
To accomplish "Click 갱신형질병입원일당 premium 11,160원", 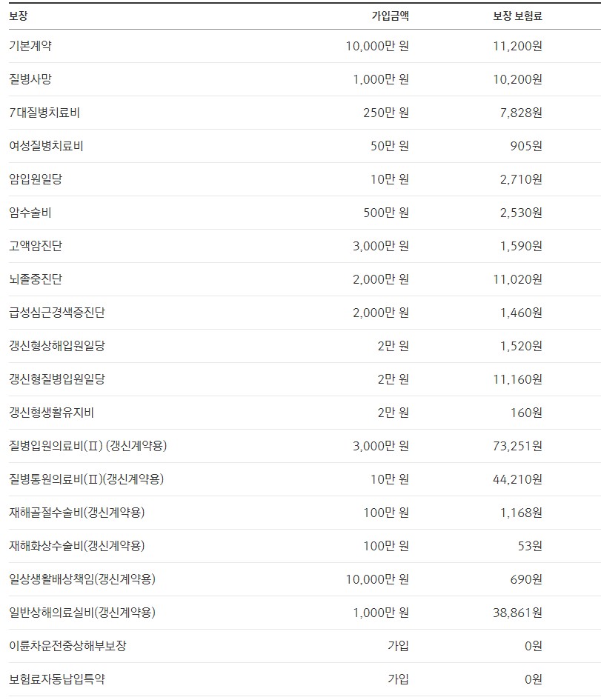I will click(517, 379).
